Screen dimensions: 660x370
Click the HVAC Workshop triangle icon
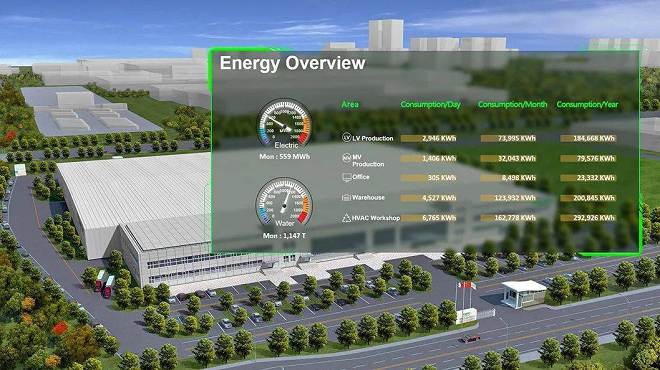pyautogui.click(x=346, y=218)
